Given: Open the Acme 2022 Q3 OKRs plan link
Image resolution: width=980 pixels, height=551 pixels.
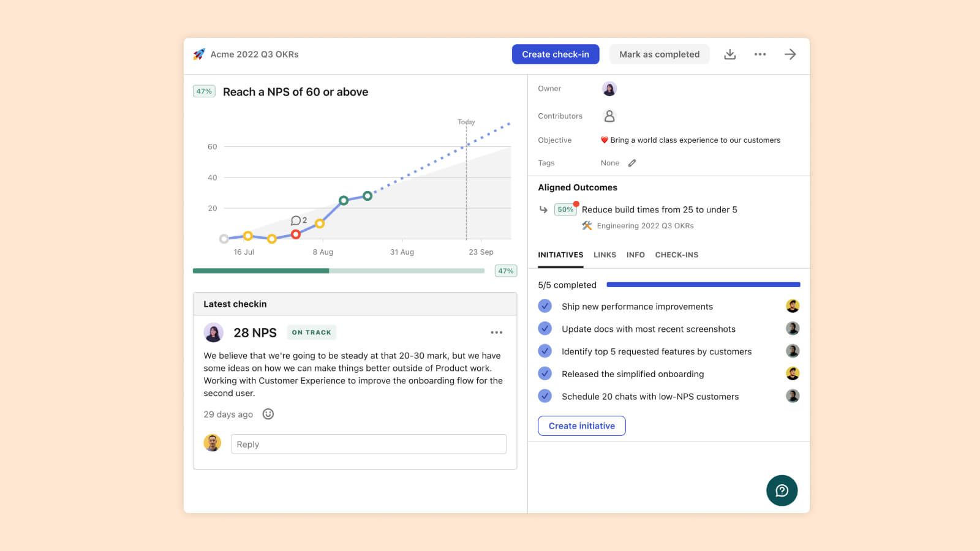Looking at the screenshot, I should 255,54.
